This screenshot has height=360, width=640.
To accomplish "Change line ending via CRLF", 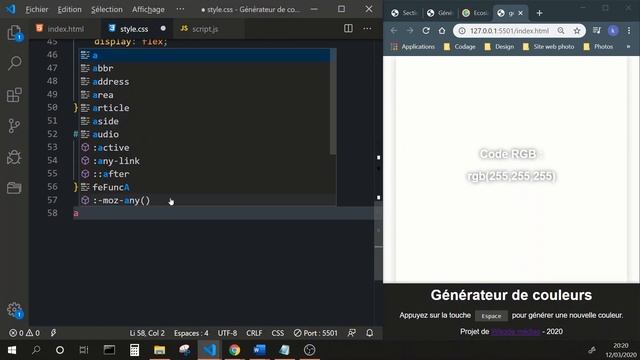I will click(x=254, y=333).
